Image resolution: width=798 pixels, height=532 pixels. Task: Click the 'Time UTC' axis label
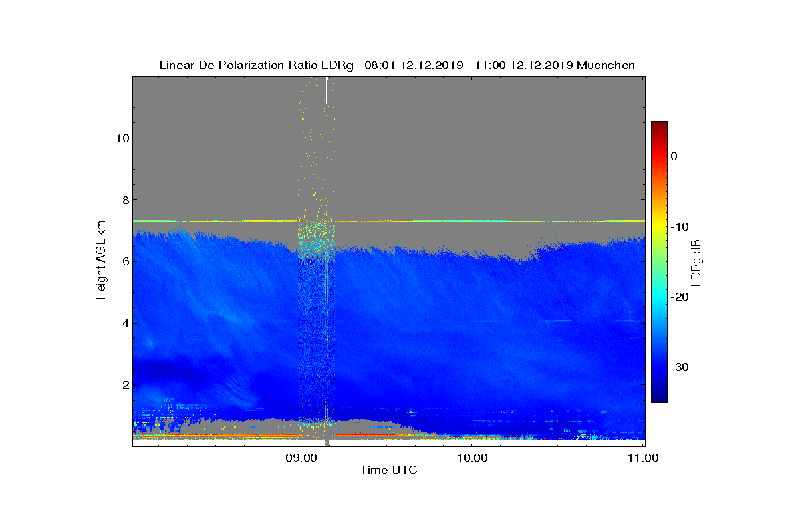tap(389, 470)
